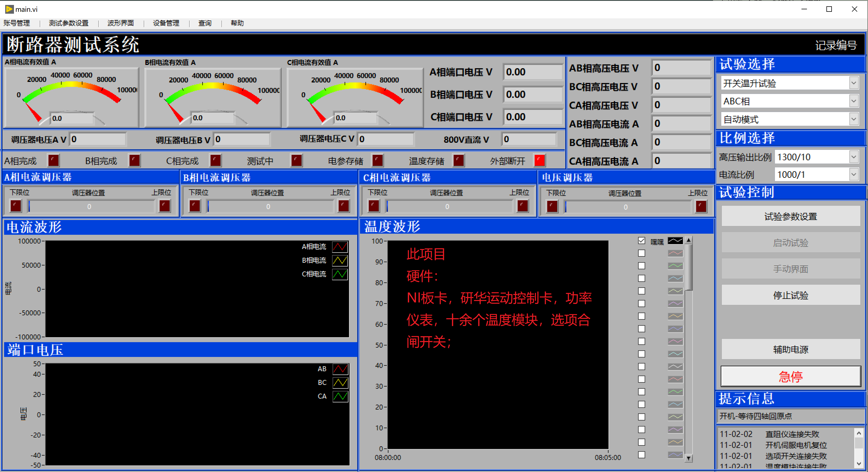Click the C相电流 green legend line icon
The image size is (868, 472).
click(x=340, y=274)
